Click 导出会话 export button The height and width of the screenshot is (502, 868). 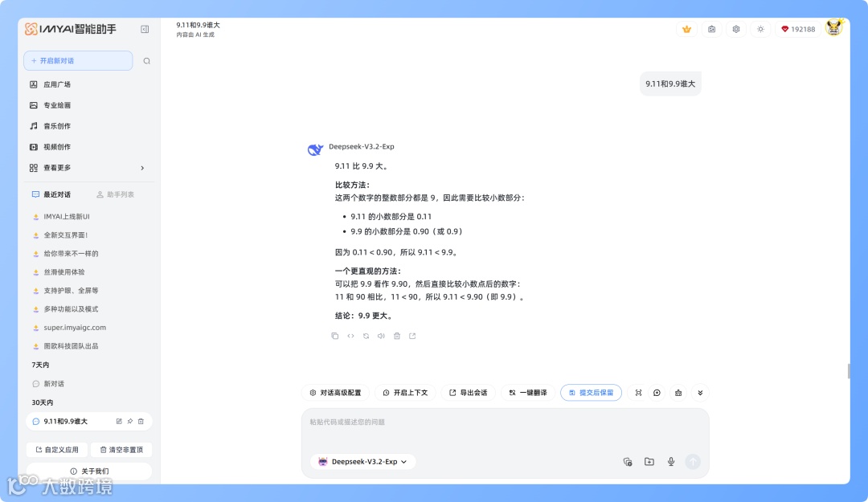(469, 393)
